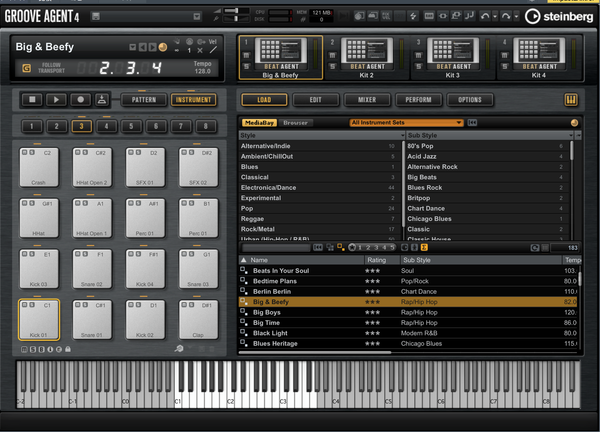The image size is (600, 432).
Task: Select the Chart Dance sub style
Action: 488,208
